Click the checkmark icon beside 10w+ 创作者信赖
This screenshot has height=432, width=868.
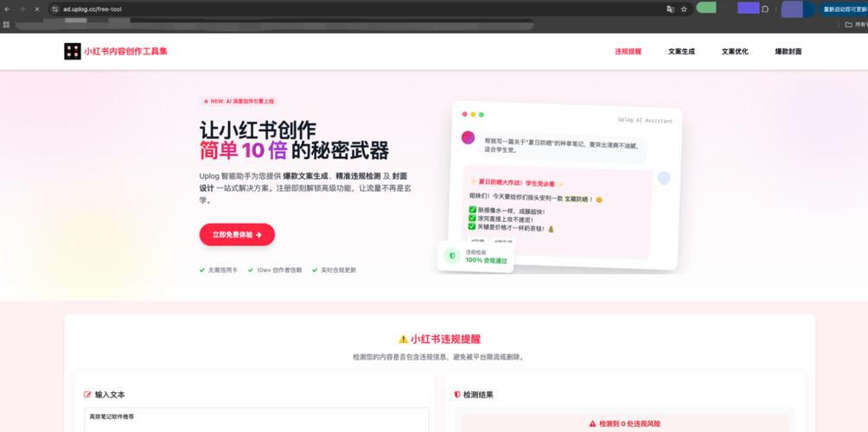(251, 270)
